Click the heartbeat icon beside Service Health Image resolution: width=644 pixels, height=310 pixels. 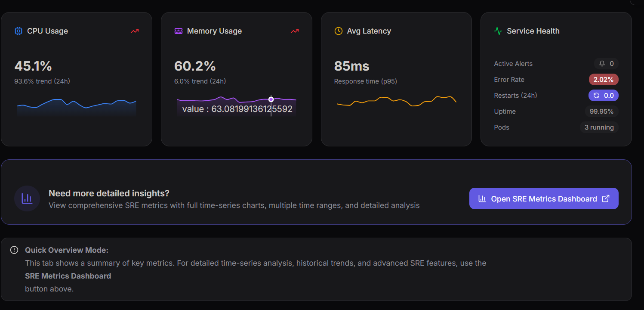(x=498, y=31)
